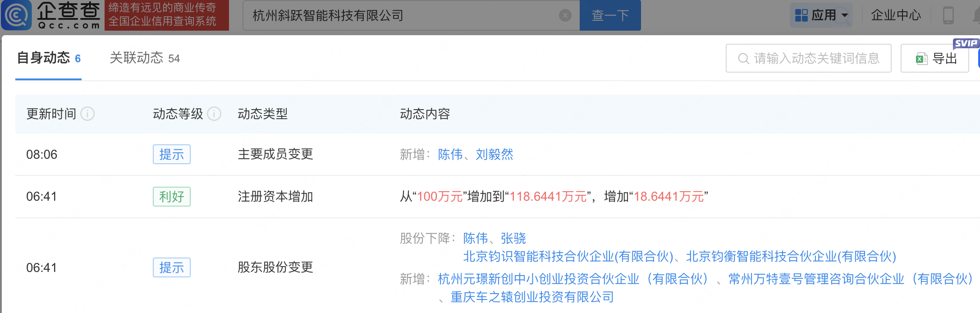The width and height of the screenshot is (980, 313).
Task: Click the magnifier icon in keyword search
Action: [x=743, y=59]
